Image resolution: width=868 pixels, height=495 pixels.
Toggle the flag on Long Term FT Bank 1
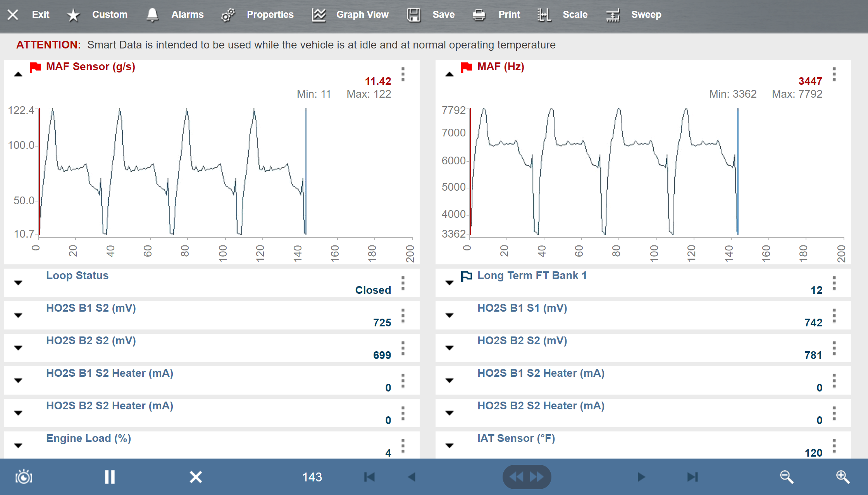point(466,276)
